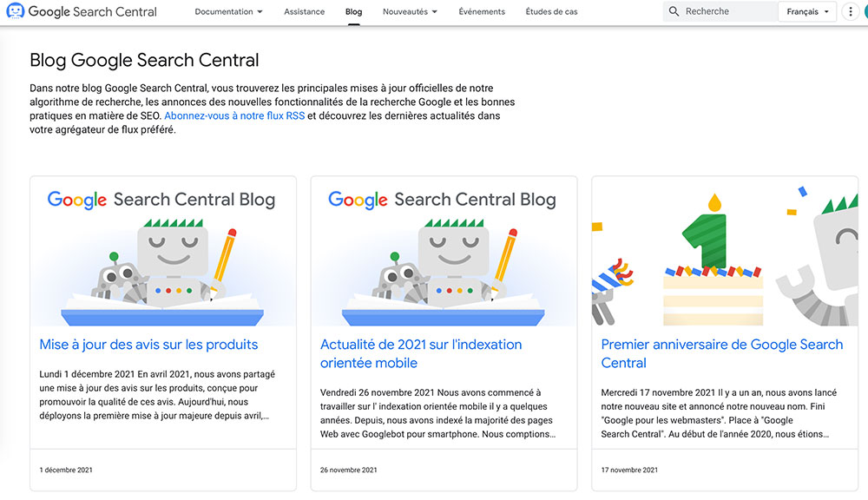Click the birthday cake anniversary thumbnail
This screenshot has width=868, height=500.
[x=725, y=252]
